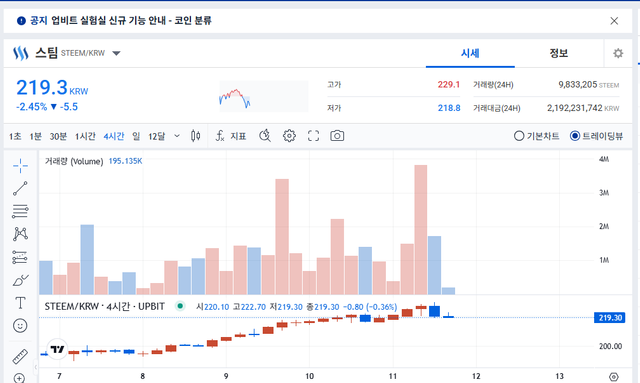Viewport: 640px width, 383px height.
Task: Click the 9,833,205 volume value
Action: pos(578,85)
